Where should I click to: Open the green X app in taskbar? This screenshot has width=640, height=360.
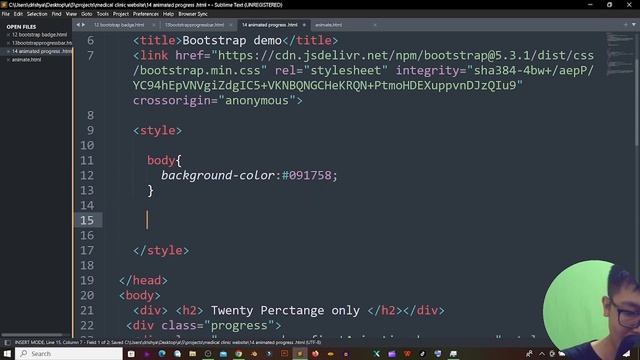tap(376, 353)
